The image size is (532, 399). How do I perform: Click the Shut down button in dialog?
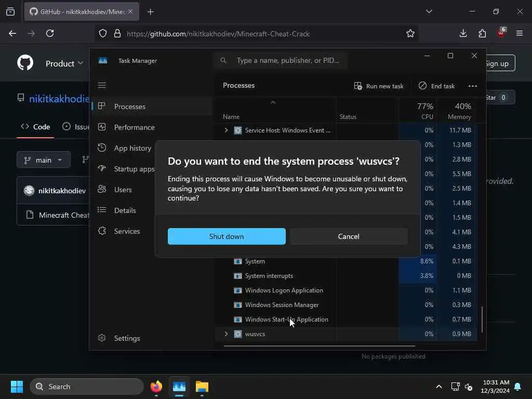[x=227, y=236]
